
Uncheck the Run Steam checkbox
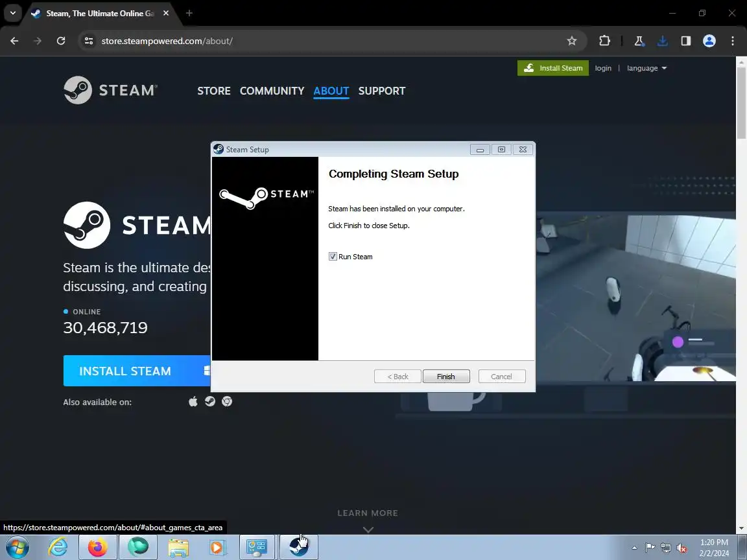333,256
